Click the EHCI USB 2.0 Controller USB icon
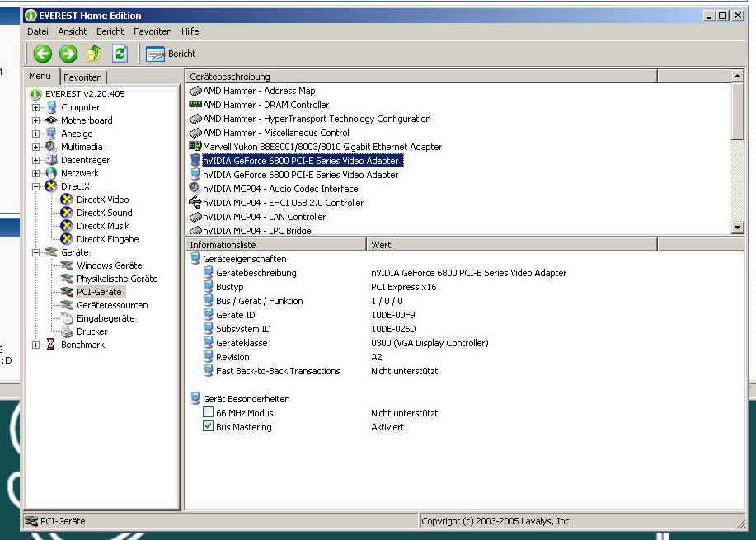This screenshot has width=756, height=540. pyautogui.click(x=195, y=202)
